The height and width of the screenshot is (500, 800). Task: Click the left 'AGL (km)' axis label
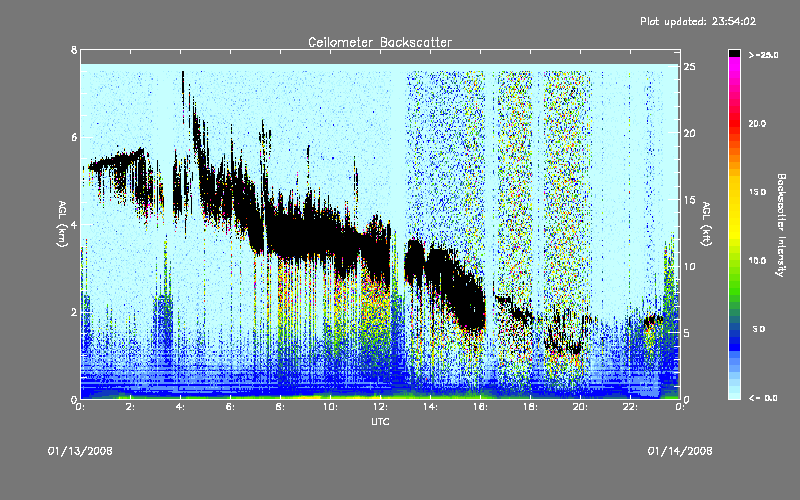(62, 224)
